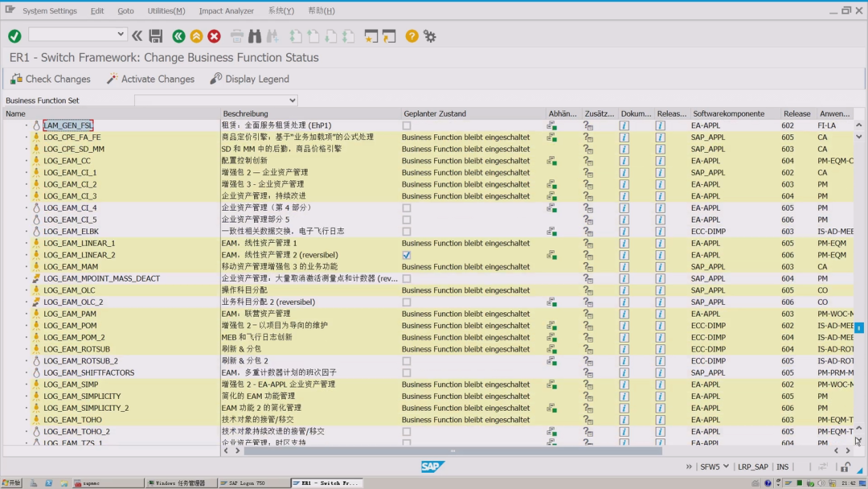868x489 pixels.
Task: Click the horizontal scrollbar thumb under table
Action: (x=452, y=450)
